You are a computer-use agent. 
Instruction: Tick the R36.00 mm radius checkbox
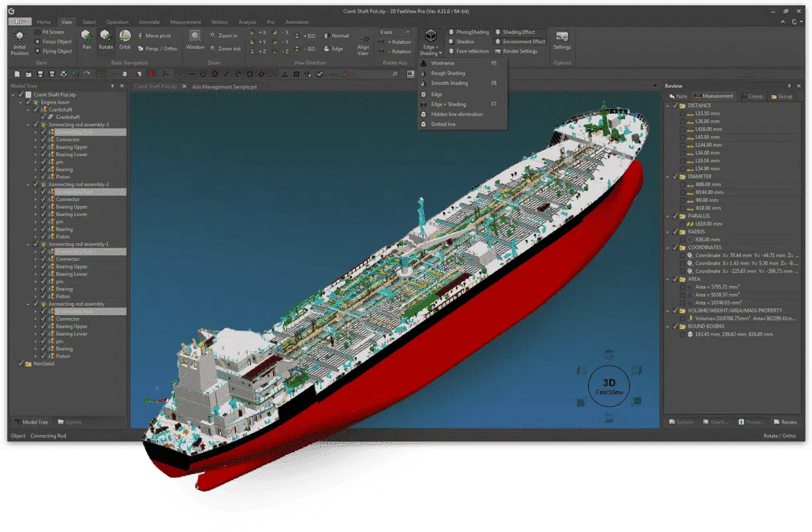click(682, 239)
